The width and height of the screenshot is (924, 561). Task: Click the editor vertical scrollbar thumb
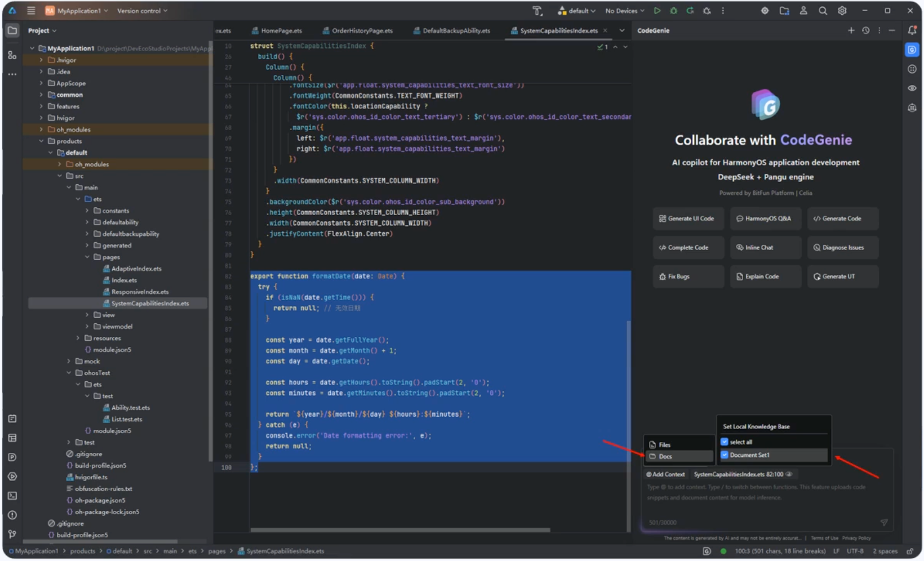(629, 425)
